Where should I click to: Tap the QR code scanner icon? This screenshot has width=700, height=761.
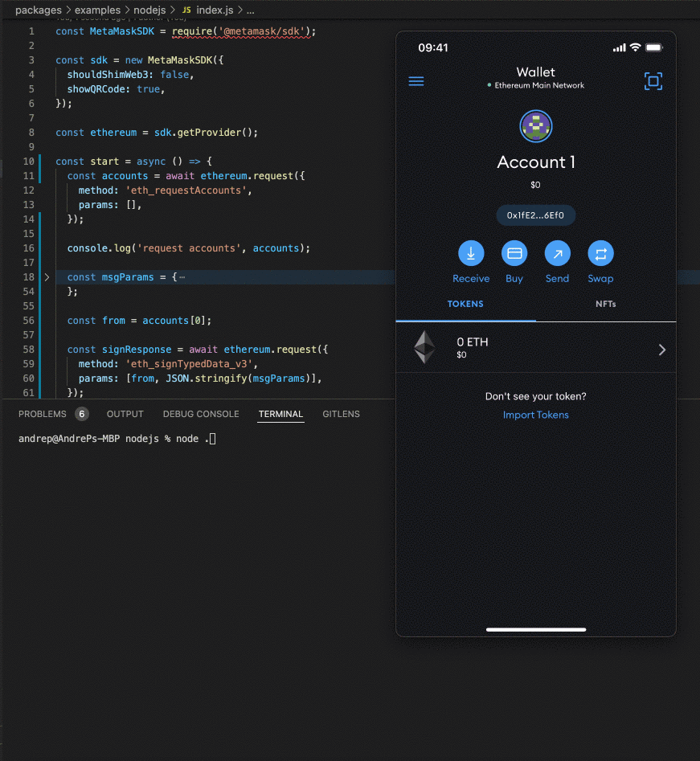tap(653, 80)
